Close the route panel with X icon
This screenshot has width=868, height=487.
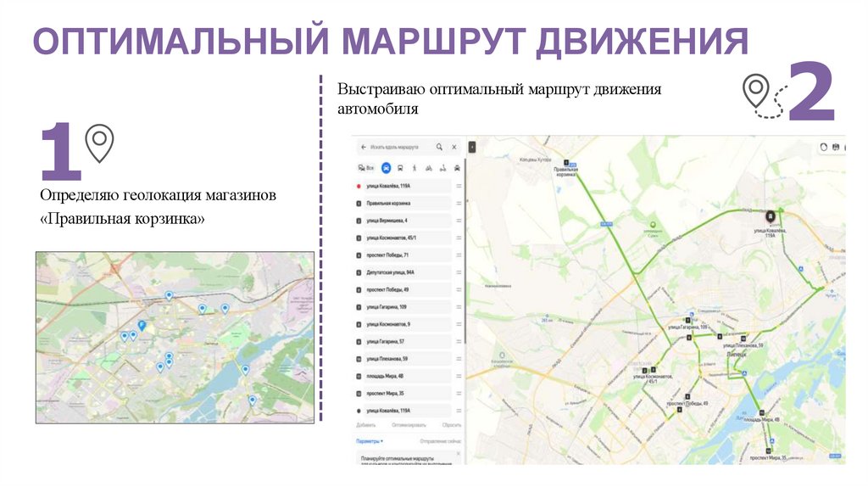[x=454, y=147]
